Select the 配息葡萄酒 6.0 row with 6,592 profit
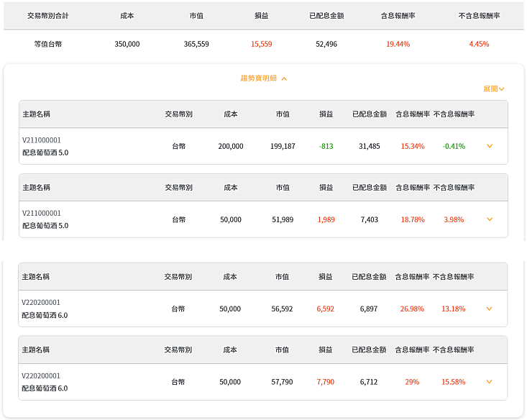The image size is (527, 420). click(263, 309)
